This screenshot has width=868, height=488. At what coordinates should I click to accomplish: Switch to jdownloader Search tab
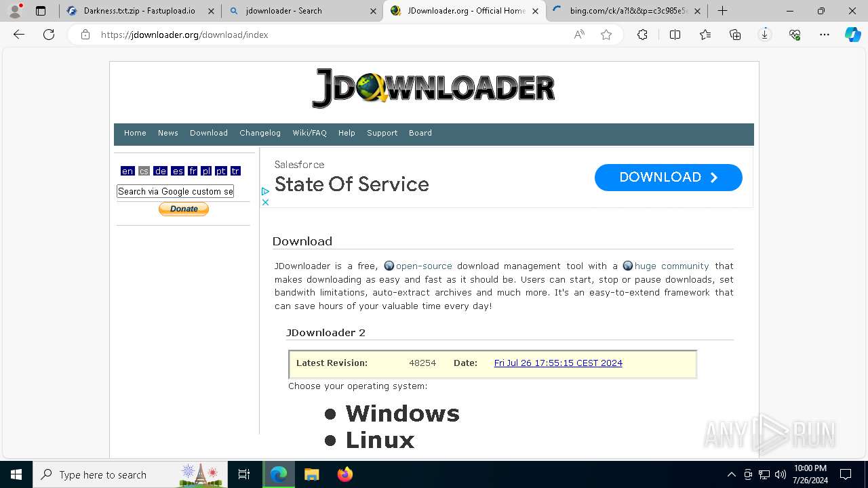pyautogui.click(x=302, y=11)
